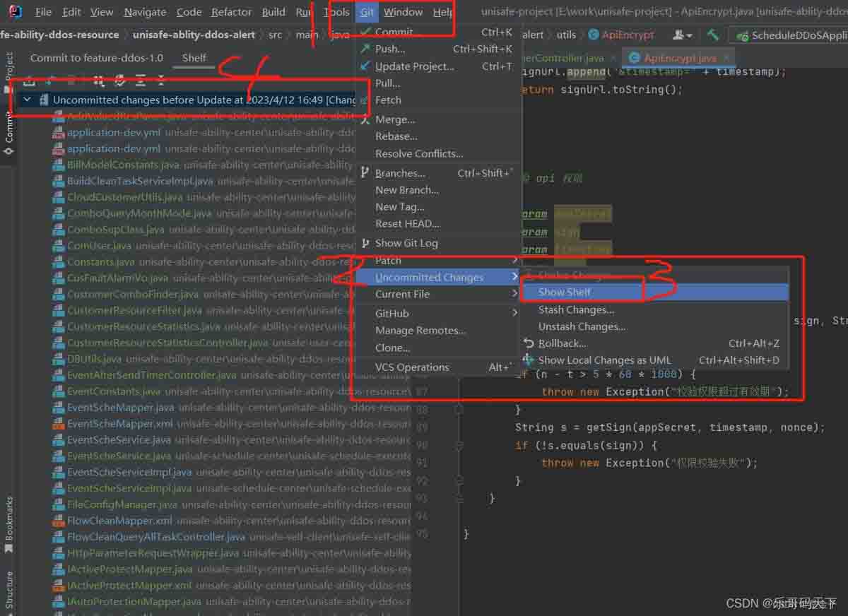848x616 pixels.
Task: Open the Structure tool window sidebar
Action: click(9, 589)
